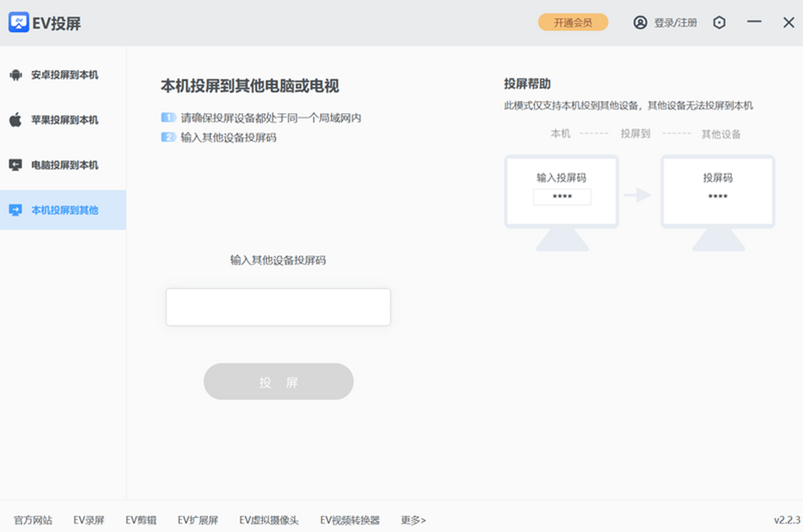Click the 开通会员 button
Viewport: 803px width, 532px height.
[573, 22]
